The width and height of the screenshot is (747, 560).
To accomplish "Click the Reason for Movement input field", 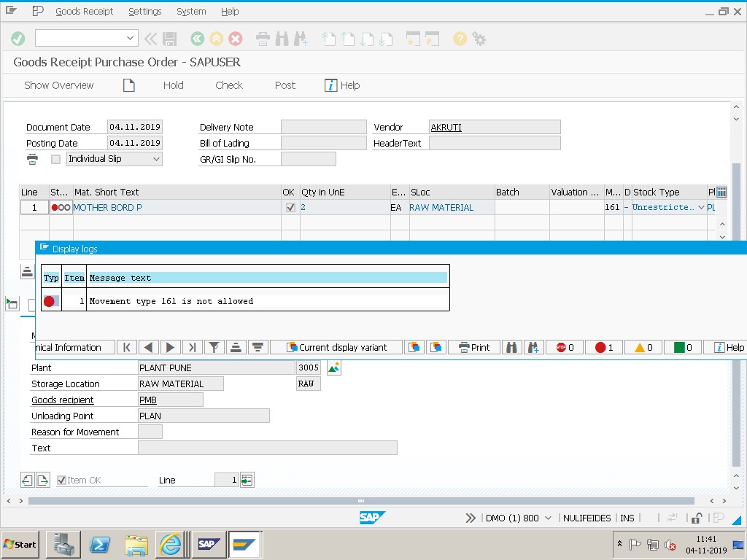I will pos(150,432).
